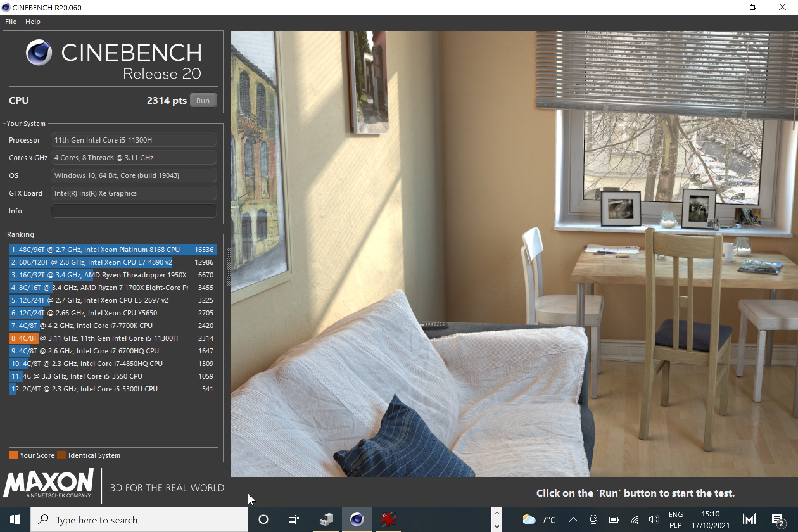798x532 pixels.
Task: Switch the ENG PLP input language
Action: pyautogui.click(x=675, y=519)
